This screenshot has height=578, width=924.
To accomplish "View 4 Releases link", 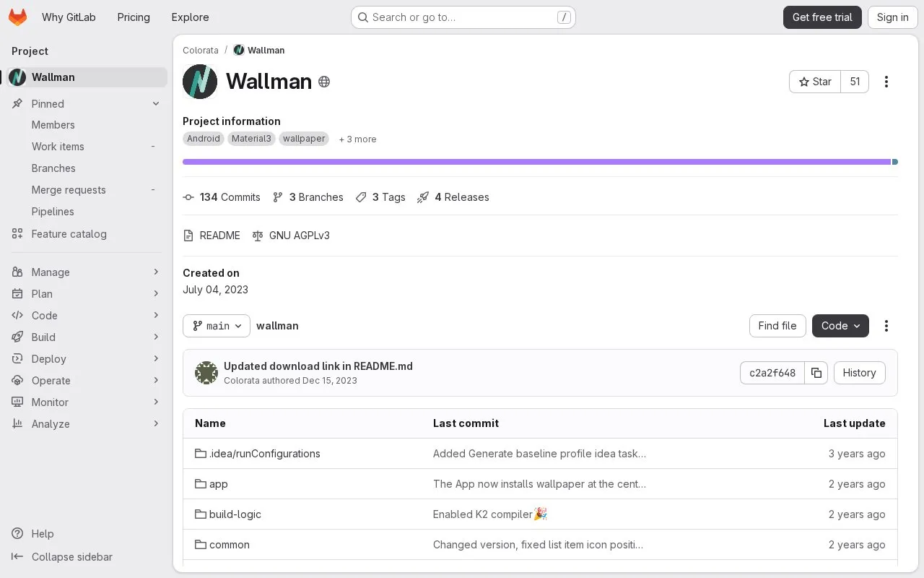I will point(453,197).
